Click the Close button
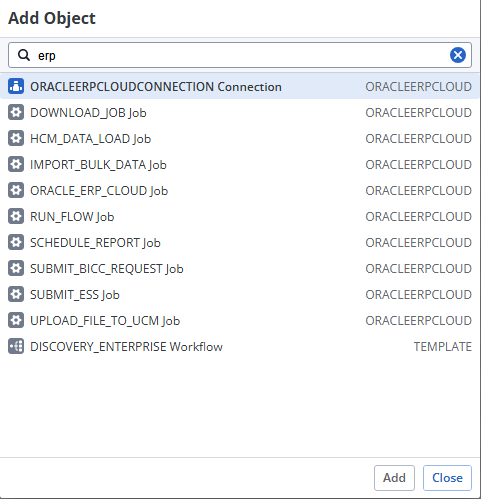This screenshot has height=499, width=481. pos(447,478)
